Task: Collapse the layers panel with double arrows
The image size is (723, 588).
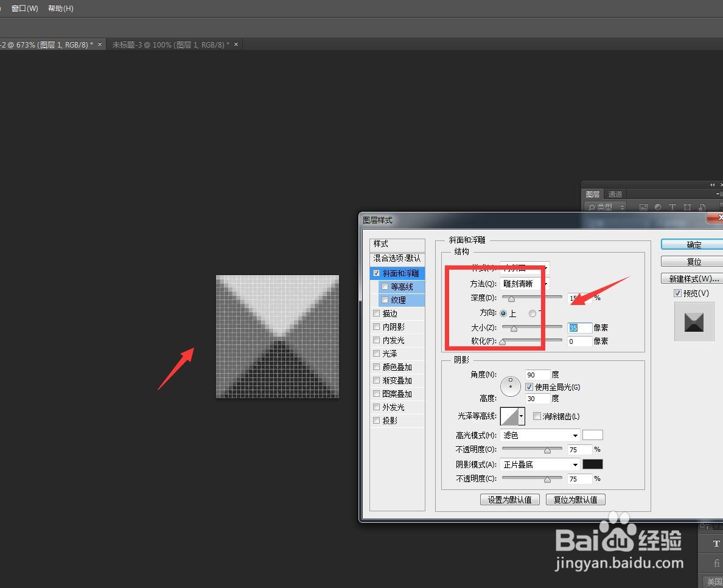Action: pos(711,184)
